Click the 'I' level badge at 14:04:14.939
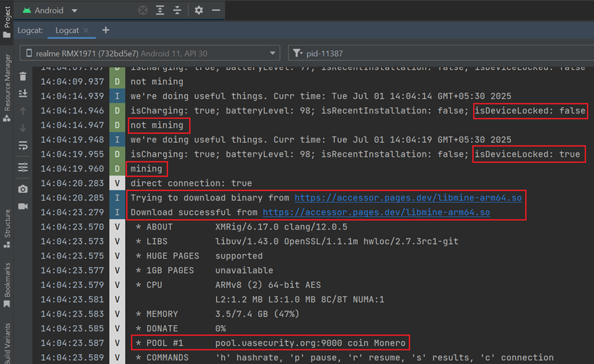Viewport: 594px width, 364px height. pyautogui.click(x=117, y=96)
